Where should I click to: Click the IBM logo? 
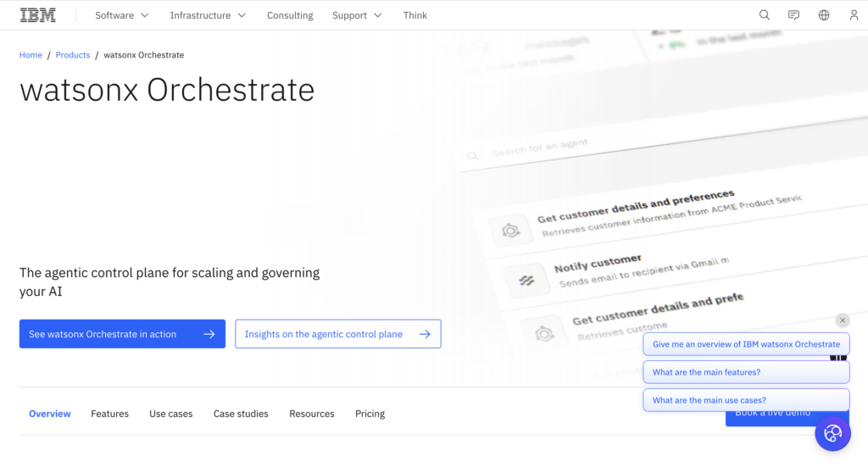[37, 15]
